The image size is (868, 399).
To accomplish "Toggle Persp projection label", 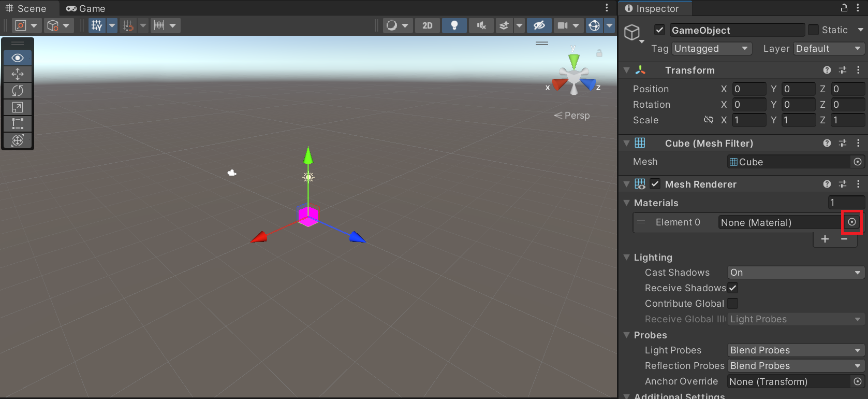I will pos(572,116).
